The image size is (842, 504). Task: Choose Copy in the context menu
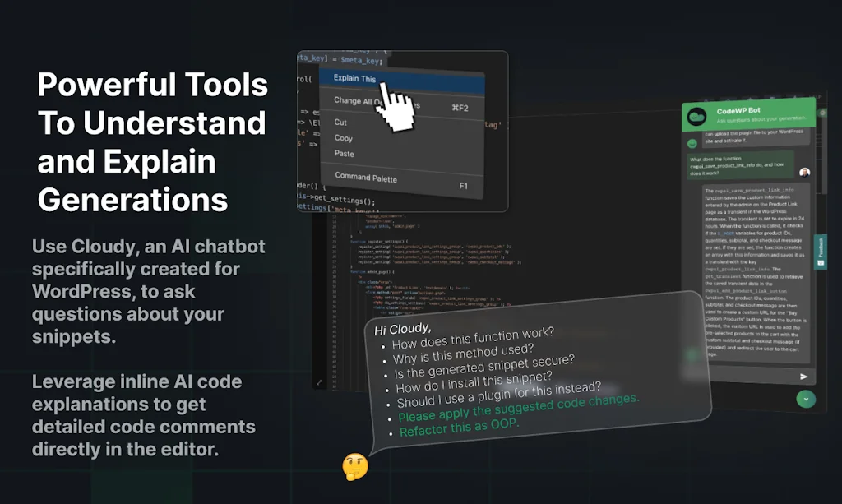(343, 139)
